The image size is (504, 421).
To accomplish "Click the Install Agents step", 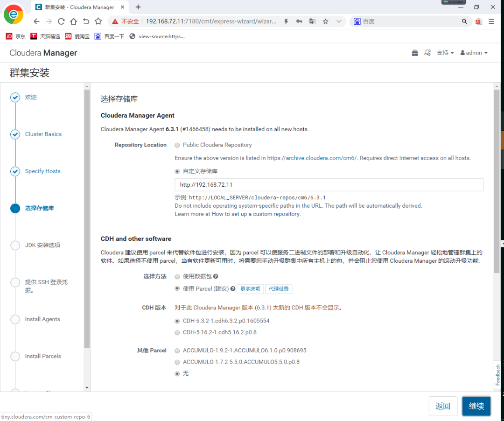I will point(42,319).
